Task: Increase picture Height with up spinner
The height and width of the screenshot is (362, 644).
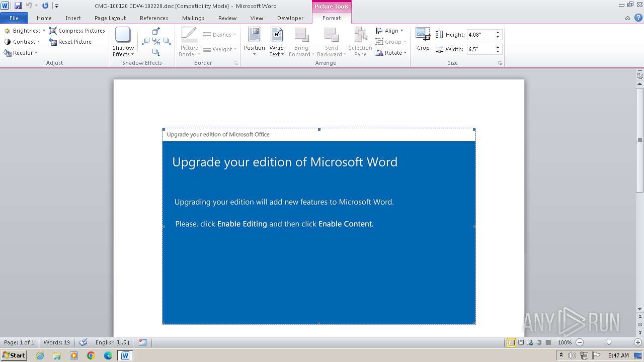Action: click(498, 33)
